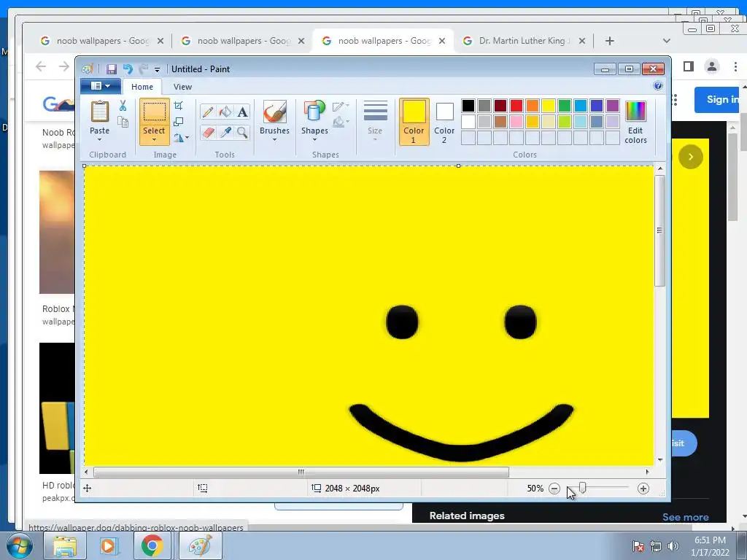Screen dimensions: 747x560
Task: Open a new Chrome tab with plus
Action: pyautogui.click(x=609, y=41)
